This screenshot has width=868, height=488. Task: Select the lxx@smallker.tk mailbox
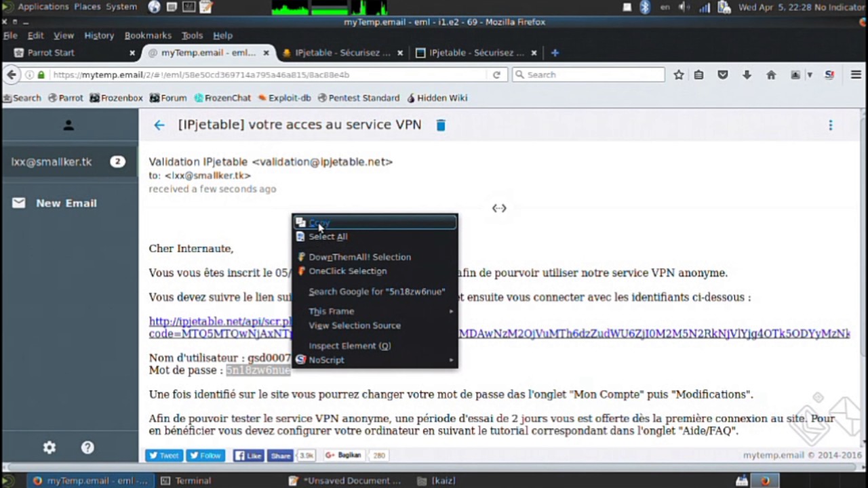(68, 162)
